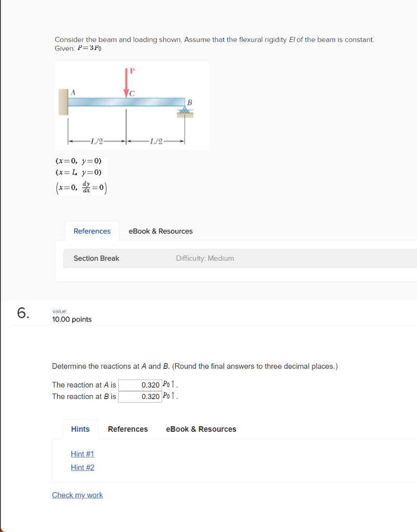Image resolution: width=417 pixels, height=532 pixels.
Task: Click the reaction at B answer field
Action: pyautogui.click(x=139, y=396)
